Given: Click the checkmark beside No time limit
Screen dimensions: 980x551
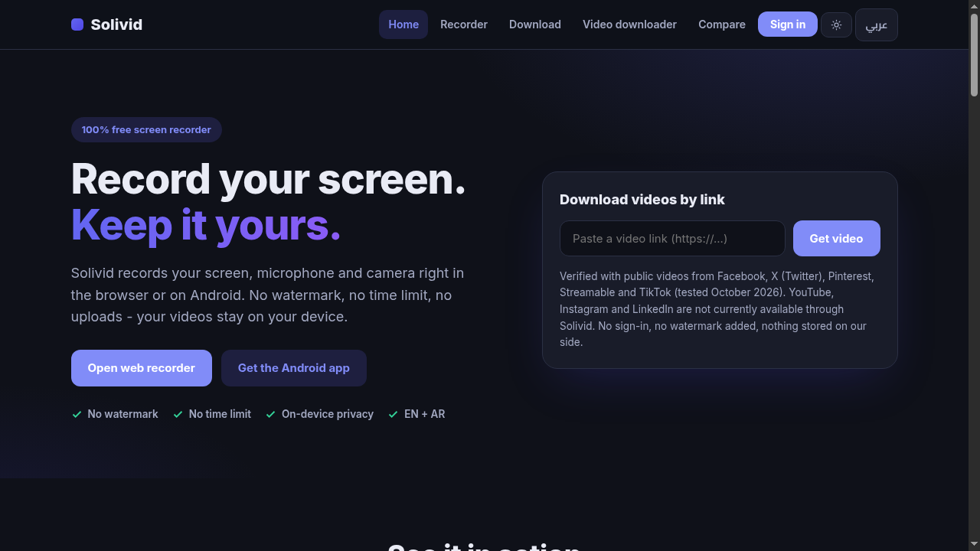Looking at the screenshot, I should pos(178,414).
